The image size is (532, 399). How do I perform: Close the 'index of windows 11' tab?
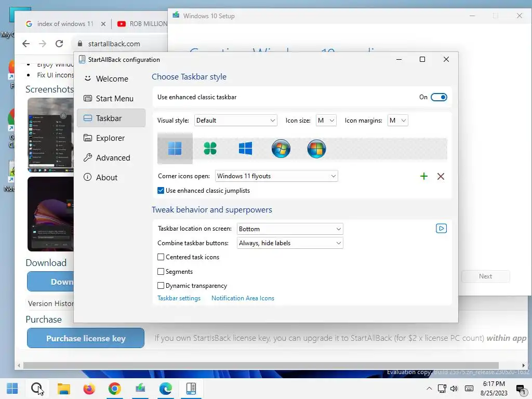(103, 24)
